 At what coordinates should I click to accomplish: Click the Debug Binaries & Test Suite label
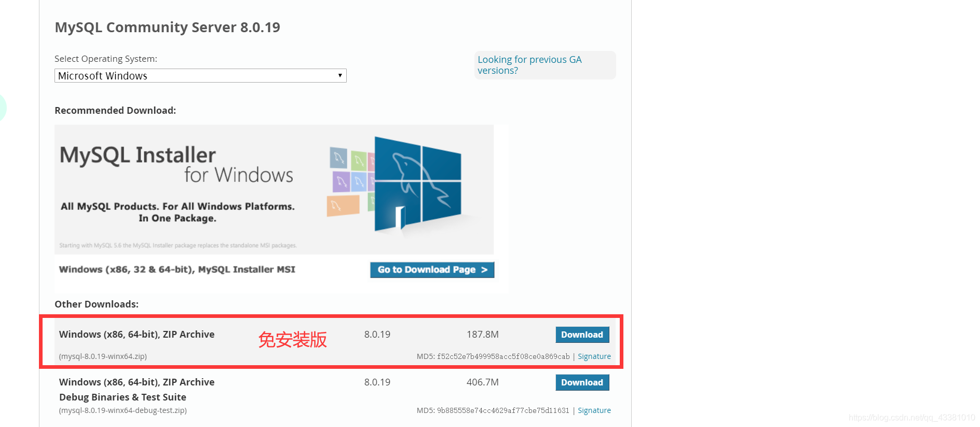coord(122,397)
